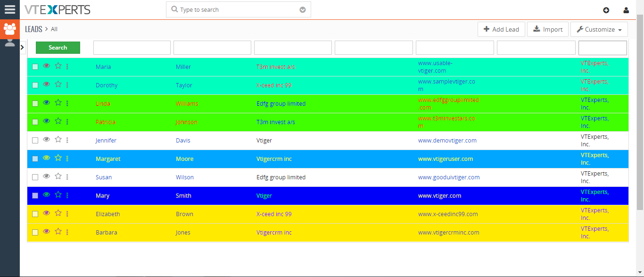Open more actions for Dorothy Taylor row
The image size is (644, 277).
pos(67,85)
